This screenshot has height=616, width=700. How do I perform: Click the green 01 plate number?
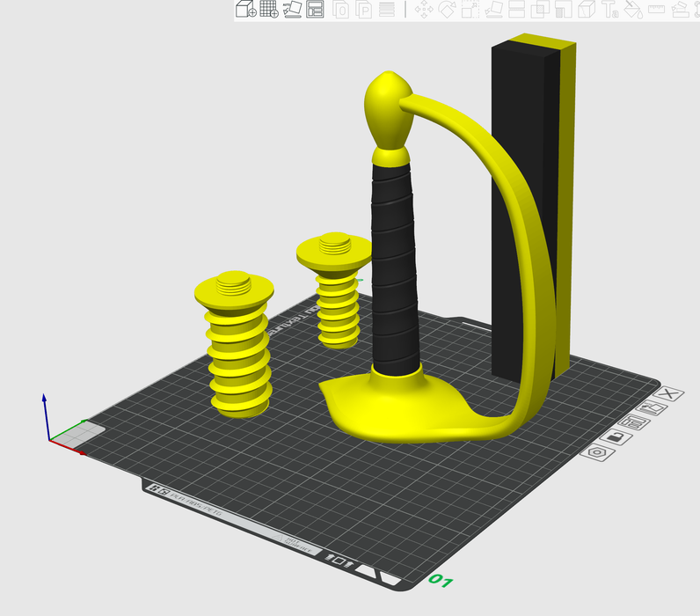point(440,582)
